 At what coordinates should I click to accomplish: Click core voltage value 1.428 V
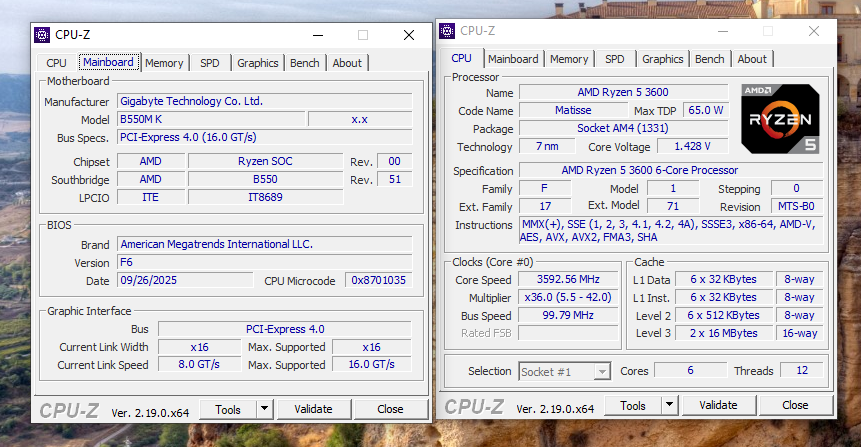(692, 147)
